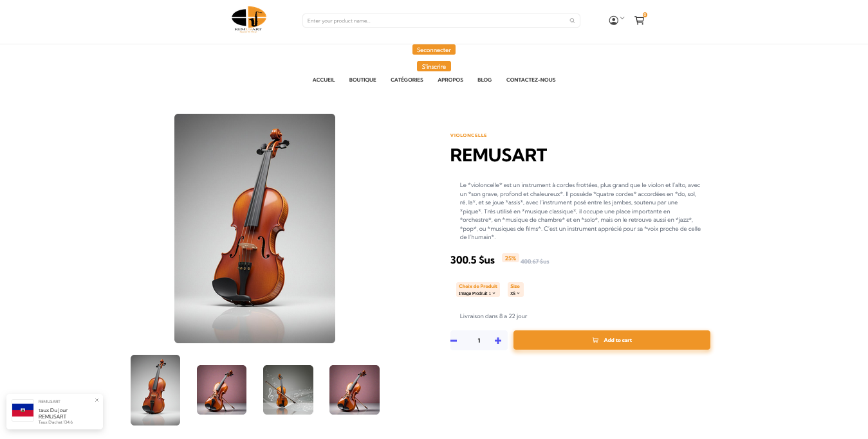The image size is (868, 439).
Task: Select the first violin thumbnail
Action: 155,390
